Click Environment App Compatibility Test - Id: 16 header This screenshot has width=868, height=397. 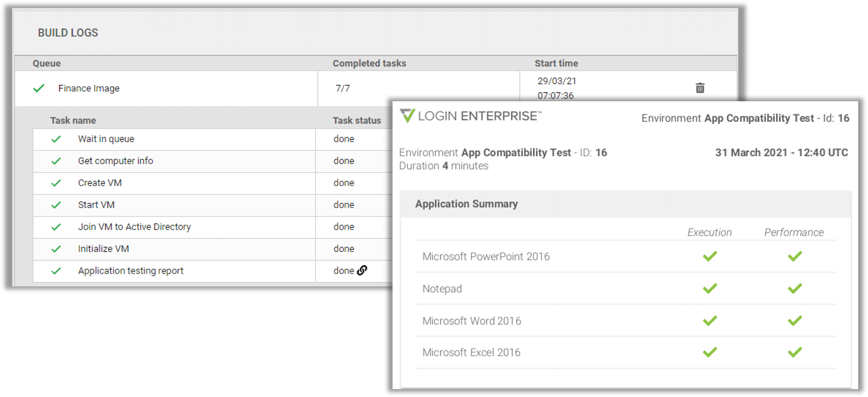click(x=745, y=118)
